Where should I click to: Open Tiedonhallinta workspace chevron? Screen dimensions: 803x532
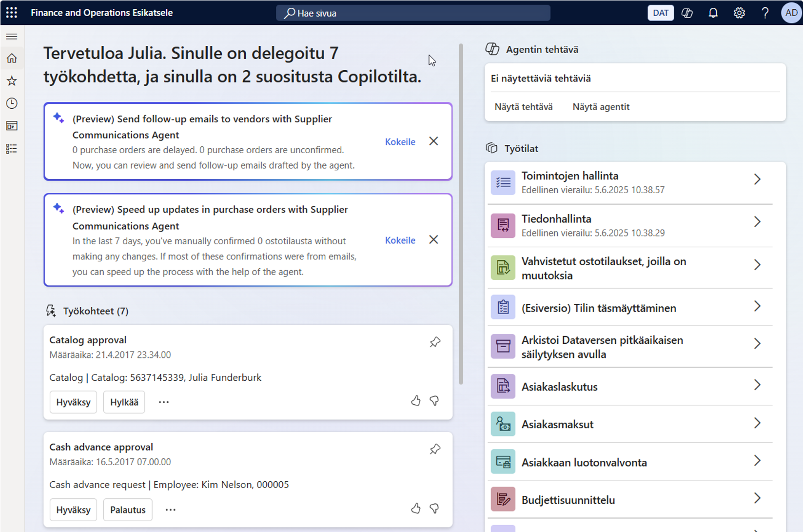pos(757,222)
